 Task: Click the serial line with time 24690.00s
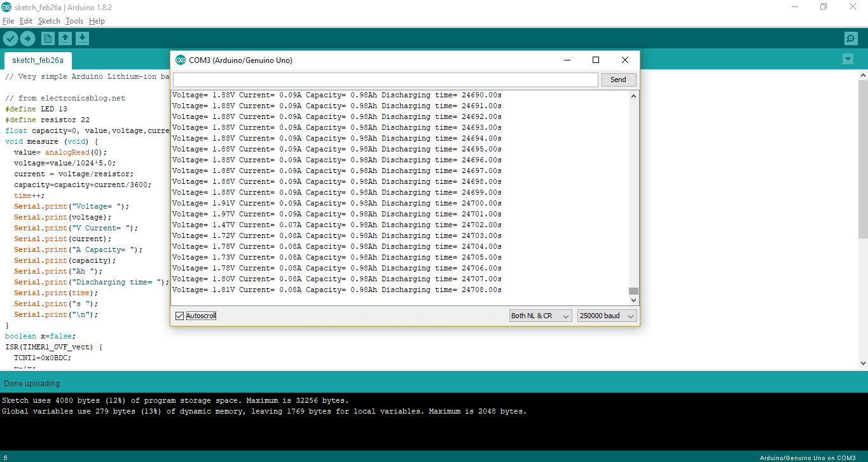(337, 95)
